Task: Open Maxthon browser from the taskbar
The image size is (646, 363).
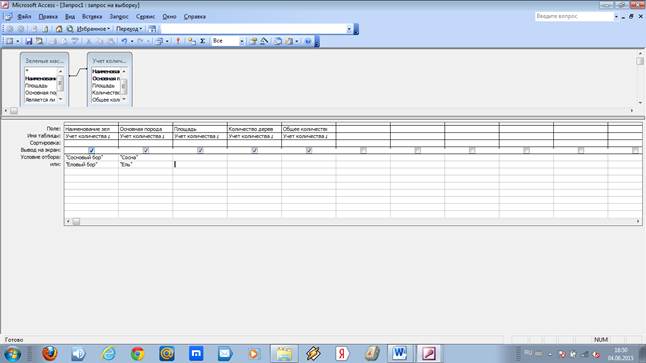Action: click(196, 354)
